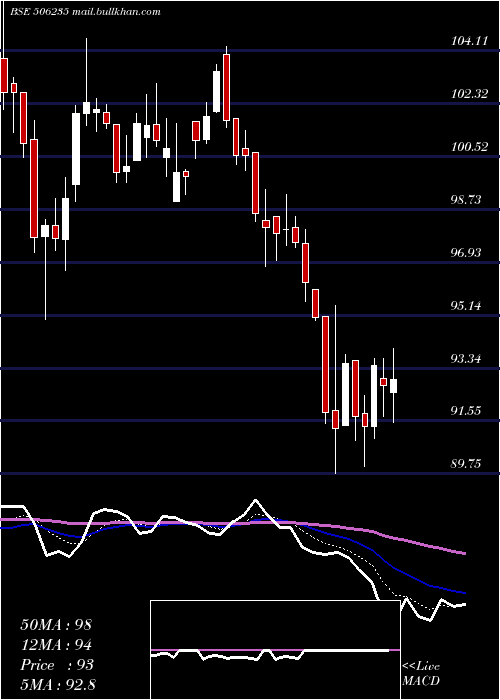Click the 93.34 price level label

pos(466,359)
